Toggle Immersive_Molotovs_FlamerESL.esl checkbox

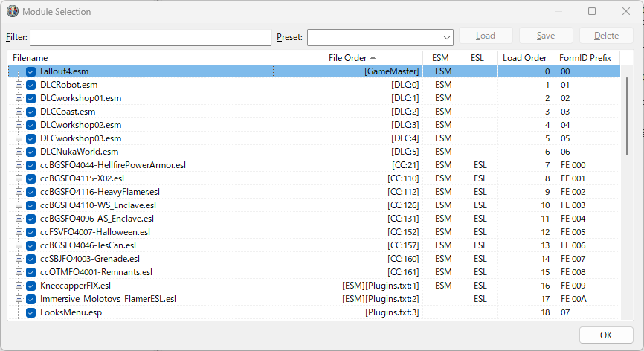(x=30, y=299)
